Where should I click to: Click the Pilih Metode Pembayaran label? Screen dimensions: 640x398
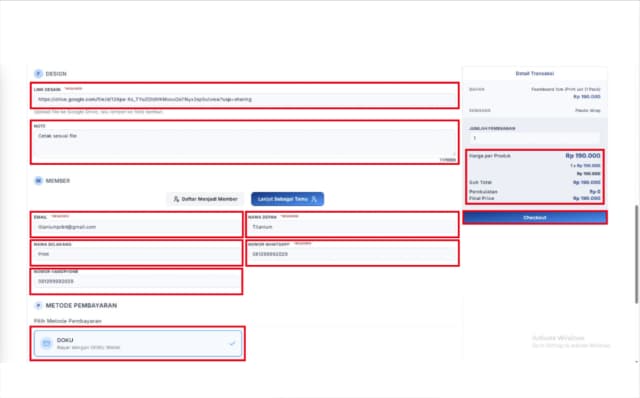[68, 321]
